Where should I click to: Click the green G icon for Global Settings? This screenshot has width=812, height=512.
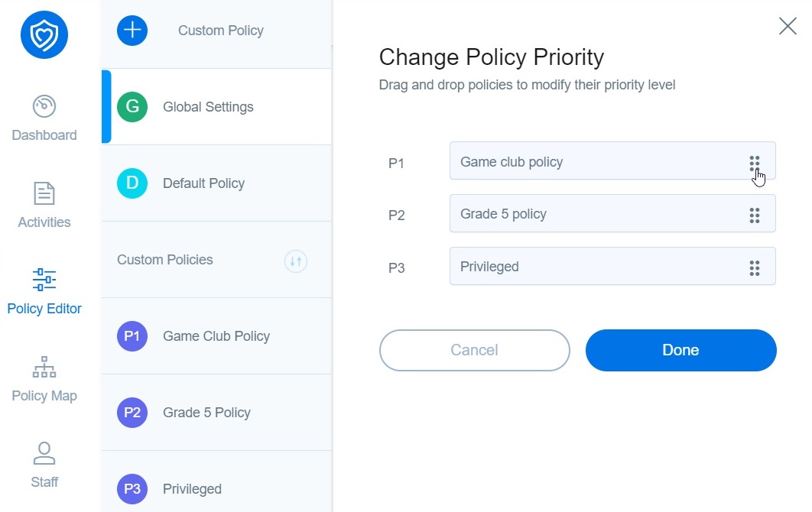(x=132, y=106)
